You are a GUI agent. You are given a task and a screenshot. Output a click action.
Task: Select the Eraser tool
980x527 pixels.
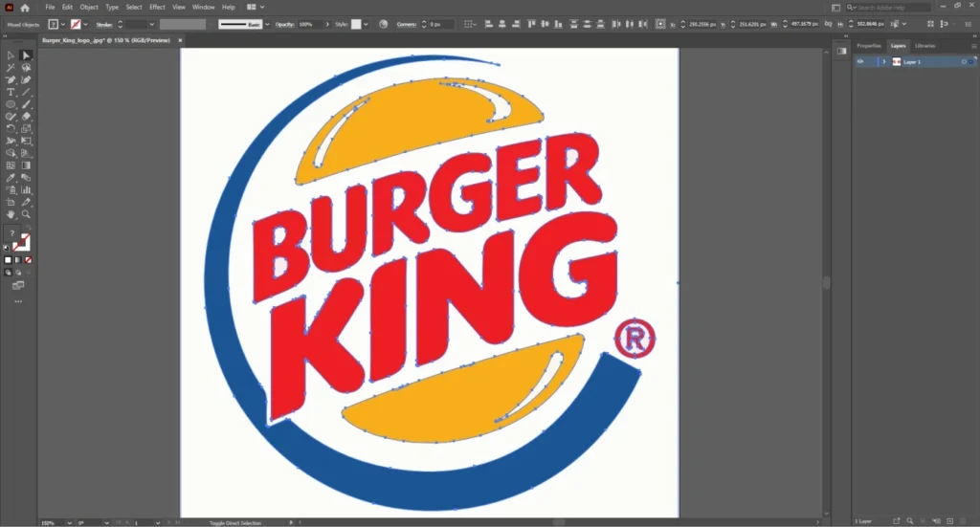(26, 117)
